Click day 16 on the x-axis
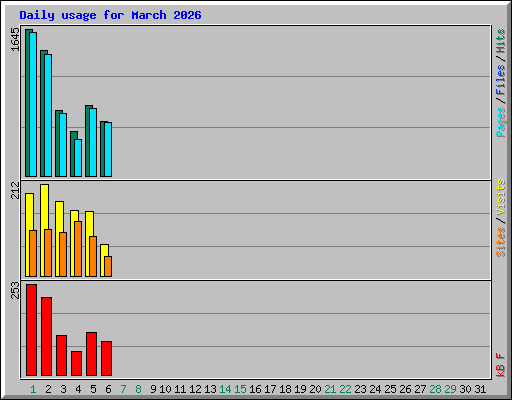512x400 pixels. 255,389
